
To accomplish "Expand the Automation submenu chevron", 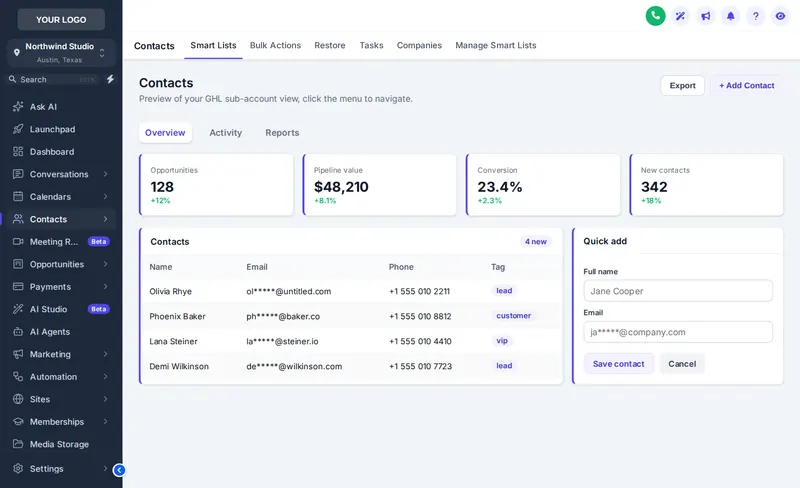I will (x=106, y=377).
